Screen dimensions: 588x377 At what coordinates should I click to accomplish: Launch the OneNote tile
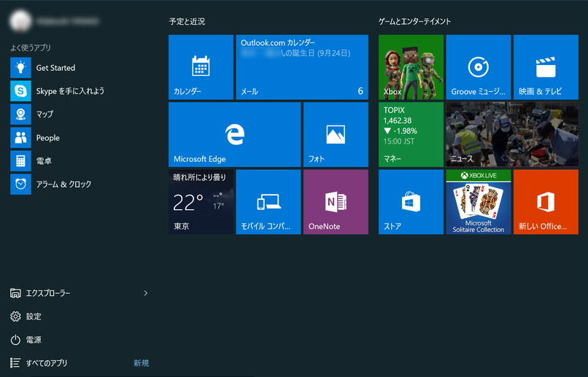(x=336, y=202)
